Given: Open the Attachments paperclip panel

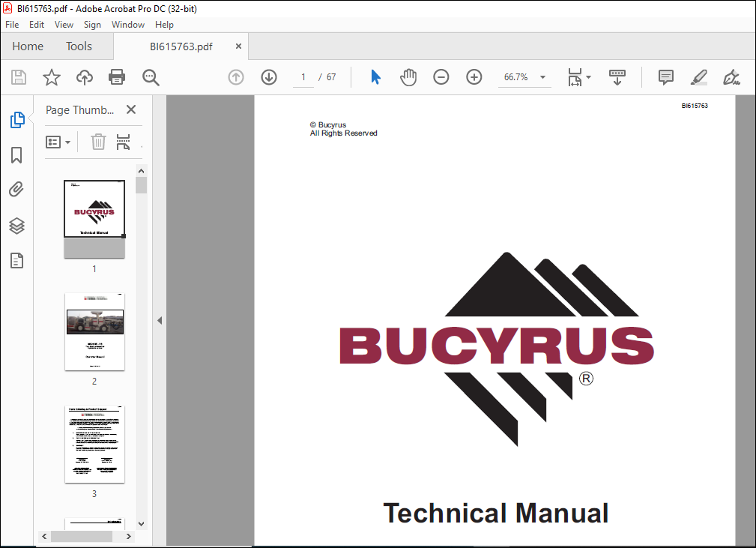Looking at the screenshot, I should [x=16, y=189].
